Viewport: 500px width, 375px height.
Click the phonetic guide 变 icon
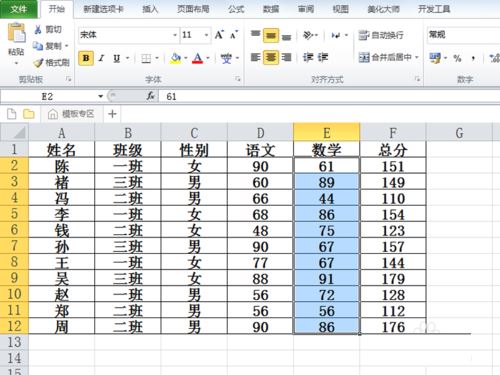pos(226,58)
